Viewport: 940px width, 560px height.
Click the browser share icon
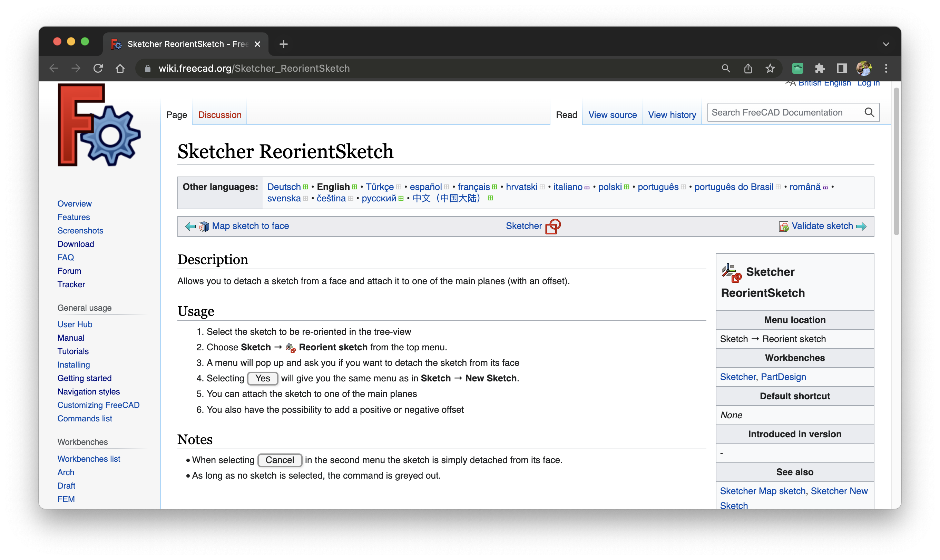click(x=748, y=68)
